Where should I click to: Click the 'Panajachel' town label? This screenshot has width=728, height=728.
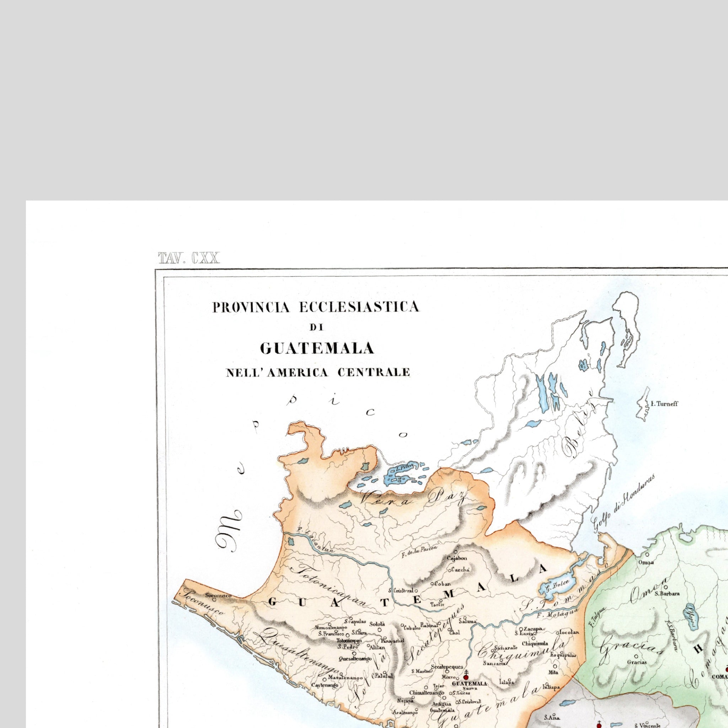coord(393,641)
